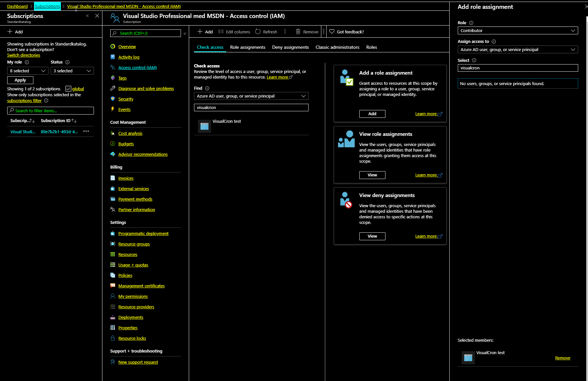The width and height of the screenshot is (588, 381).
Task: Switch to the Role assignments tab
Action: coord(248,47)
